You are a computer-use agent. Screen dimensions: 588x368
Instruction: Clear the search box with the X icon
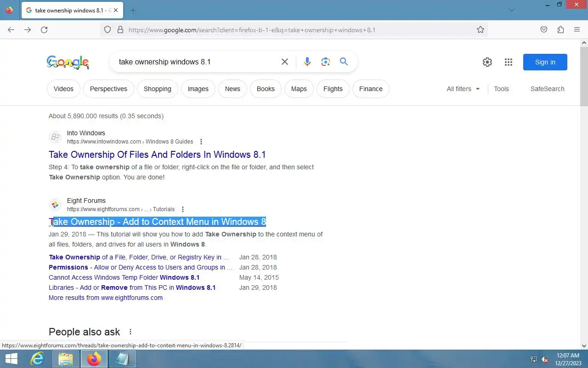point(285,62)
